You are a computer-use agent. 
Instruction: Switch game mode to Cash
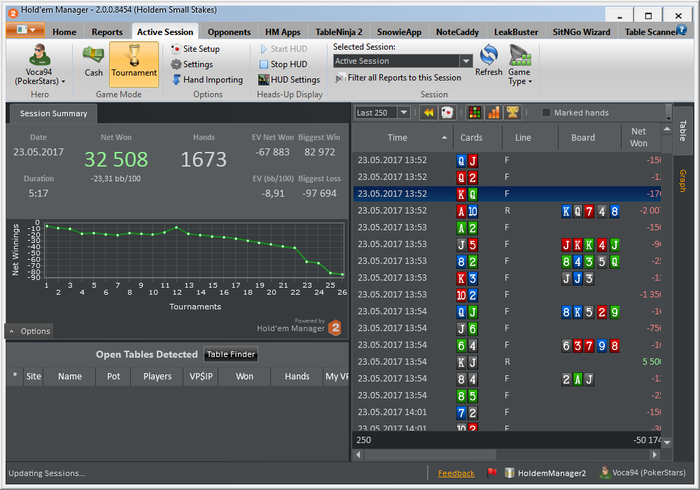click(x=93, y=62)
